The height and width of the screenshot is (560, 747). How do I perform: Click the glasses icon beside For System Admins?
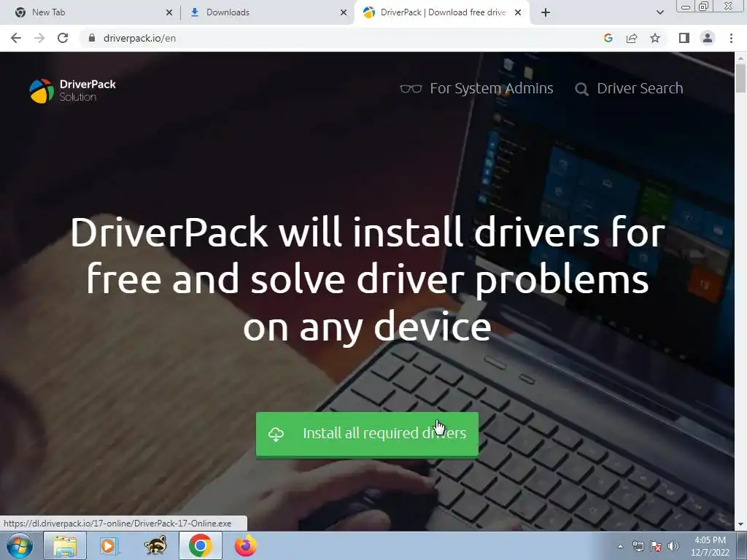[411, 89]
